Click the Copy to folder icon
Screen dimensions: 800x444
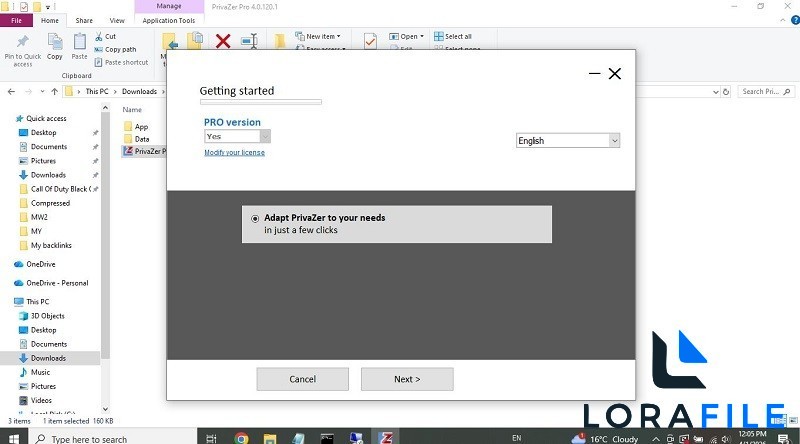(x=195, y=41)
